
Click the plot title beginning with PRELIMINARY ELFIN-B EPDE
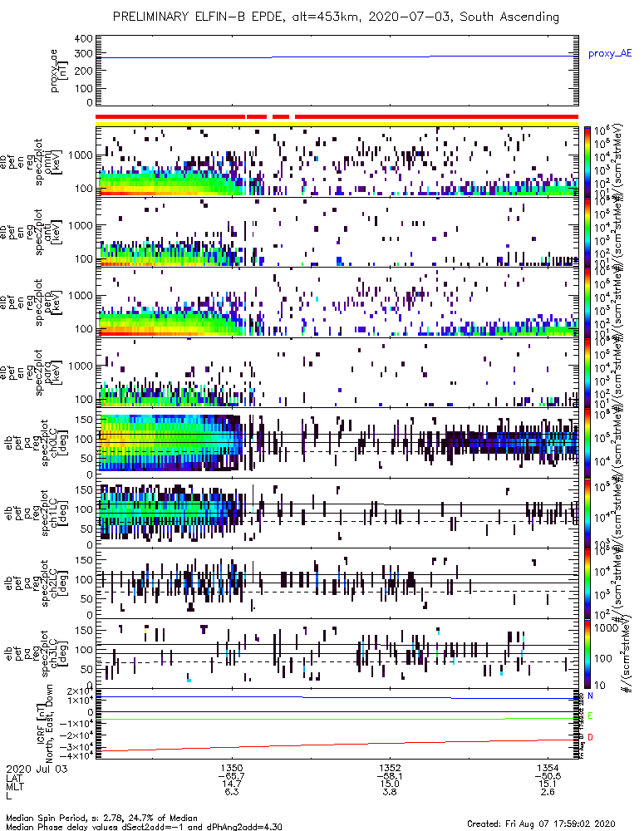[x=336, y=17]
